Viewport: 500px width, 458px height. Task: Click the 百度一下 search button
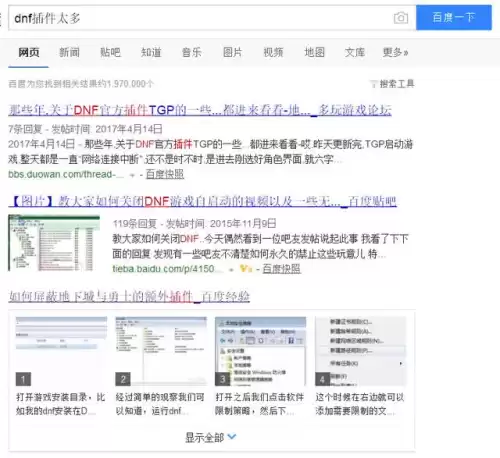[x=454, y=17]
